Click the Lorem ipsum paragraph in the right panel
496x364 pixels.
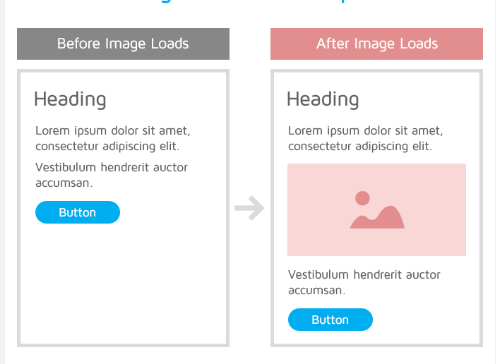pos(366,138)
